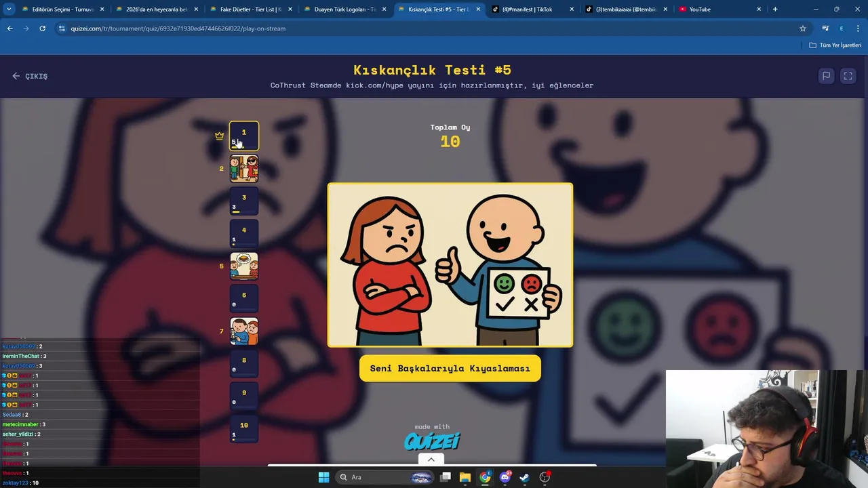Click the 'Toplam Oy' vote count 10
The image size is (868, 488).
tap(450, 142)
